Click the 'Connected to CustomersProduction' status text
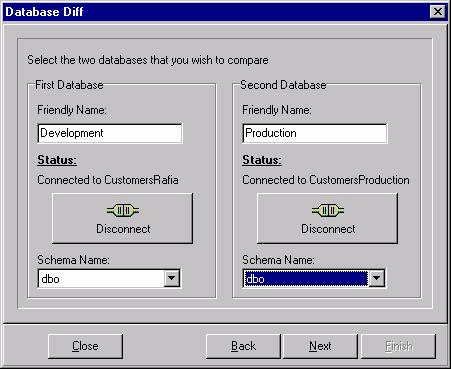Screen dimensions: 451x369 [x=326, y=180]
